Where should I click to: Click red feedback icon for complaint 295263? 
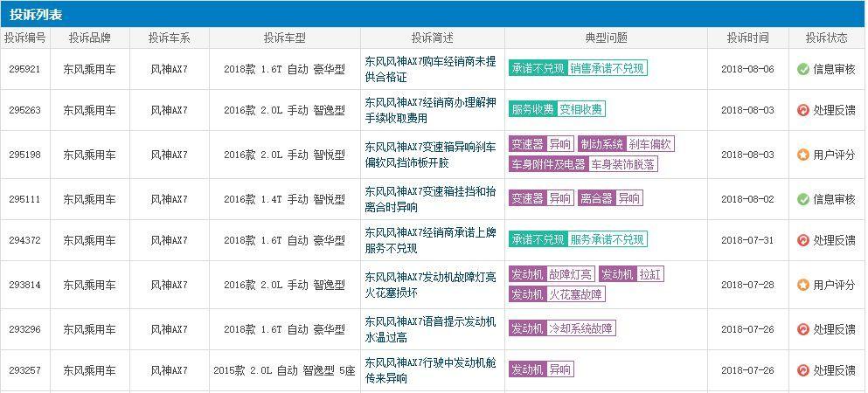point(803,110)
